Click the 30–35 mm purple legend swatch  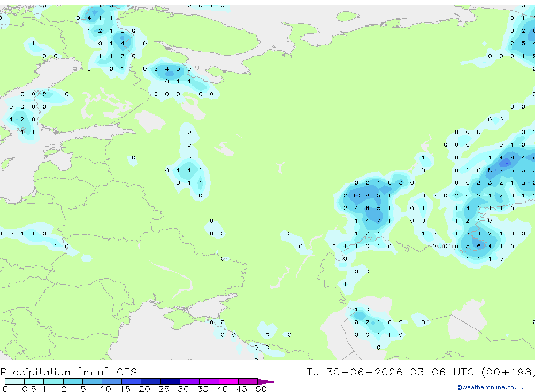click(190, 381)
